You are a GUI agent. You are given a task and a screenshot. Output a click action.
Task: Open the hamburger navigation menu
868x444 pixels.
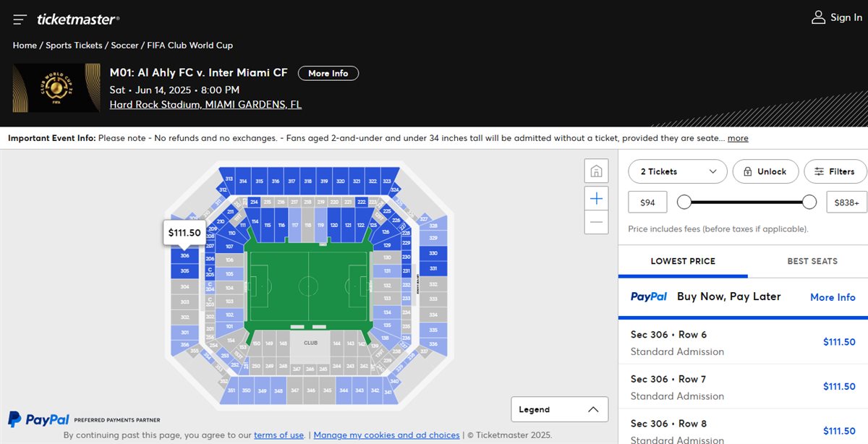(x=20, y=20)
